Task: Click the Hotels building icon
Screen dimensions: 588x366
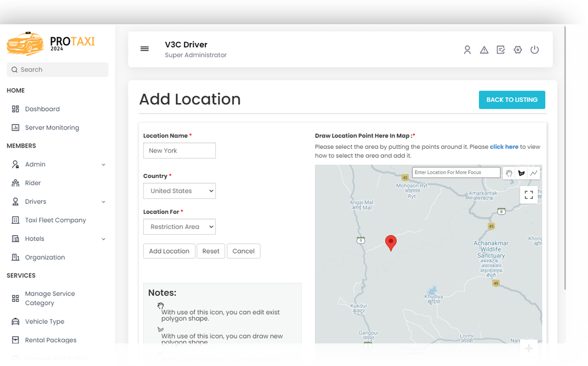Action: pyautogui.click(x=15, y=239)
